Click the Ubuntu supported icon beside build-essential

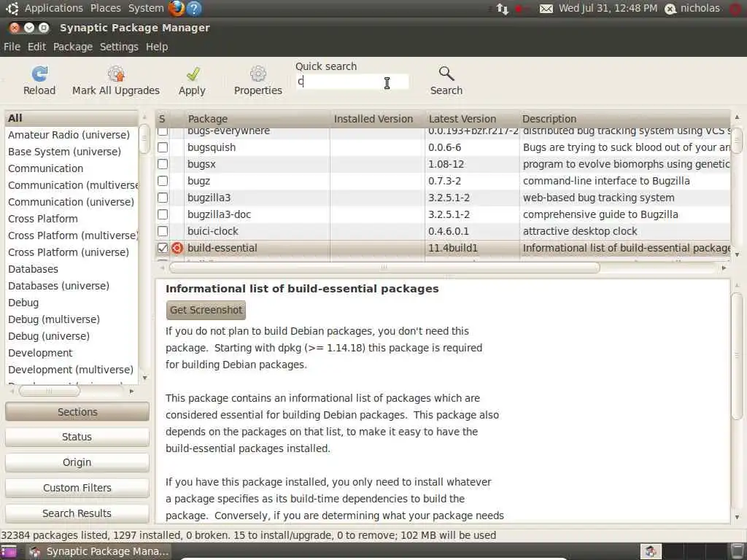coord(177,248)
